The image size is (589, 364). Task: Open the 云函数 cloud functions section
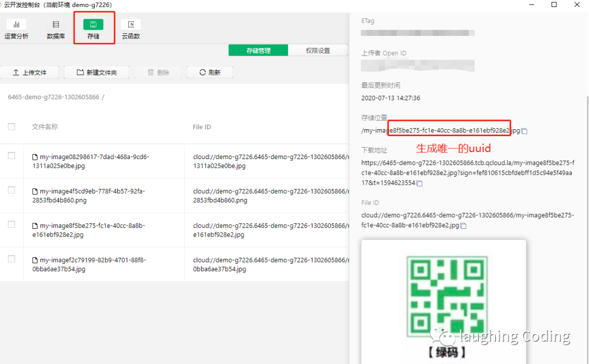(131, 29)
